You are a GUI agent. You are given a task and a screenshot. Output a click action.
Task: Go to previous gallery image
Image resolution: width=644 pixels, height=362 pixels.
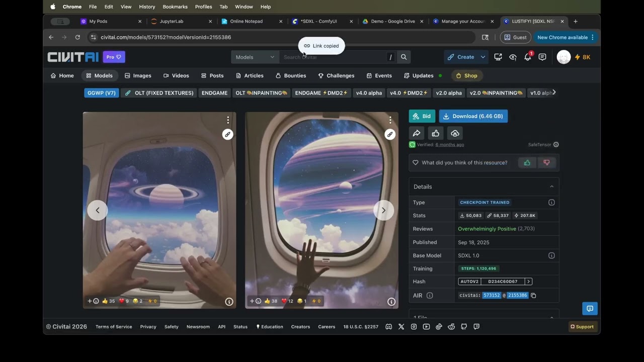[98, 210]
